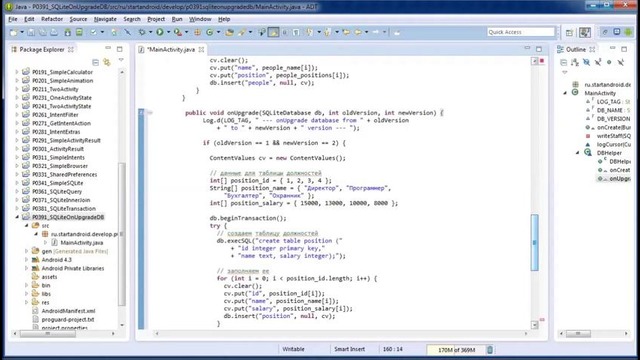
Task: Run garbage collector trash icon
Action: pos(490,350)
